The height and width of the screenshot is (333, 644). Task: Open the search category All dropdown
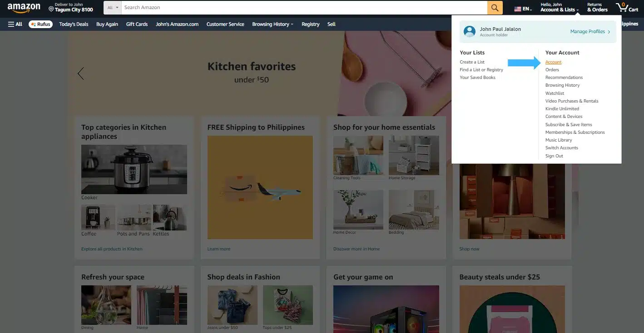point(113,8)
